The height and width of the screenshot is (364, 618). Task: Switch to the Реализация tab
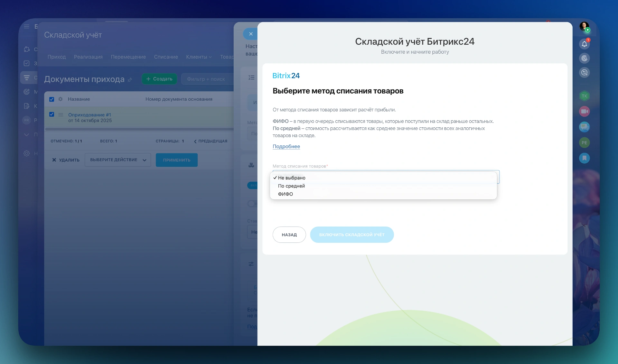coord(88,57)
